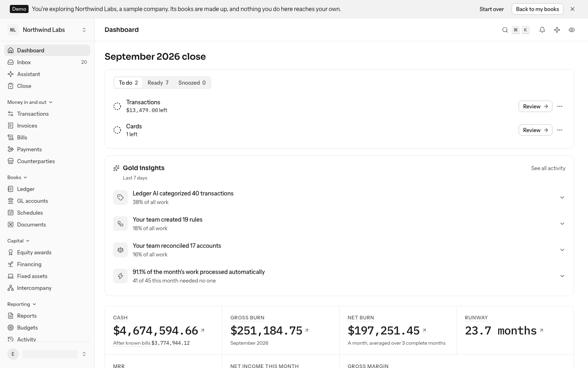Open See all activity link
Screen dimensions: 588x368
tap(548, 168)
